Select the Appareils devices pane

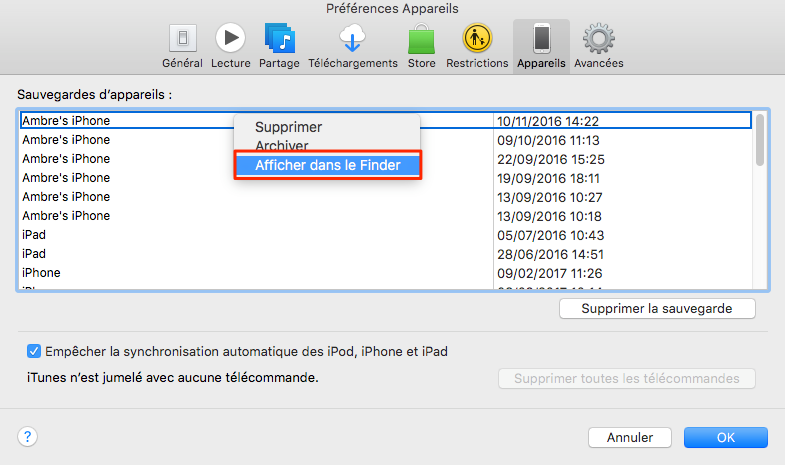(x=541, y=46)
